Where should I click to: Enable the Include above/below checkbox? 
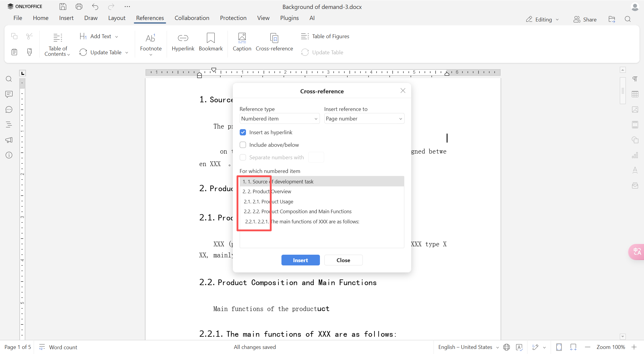[x=243, y=145]
